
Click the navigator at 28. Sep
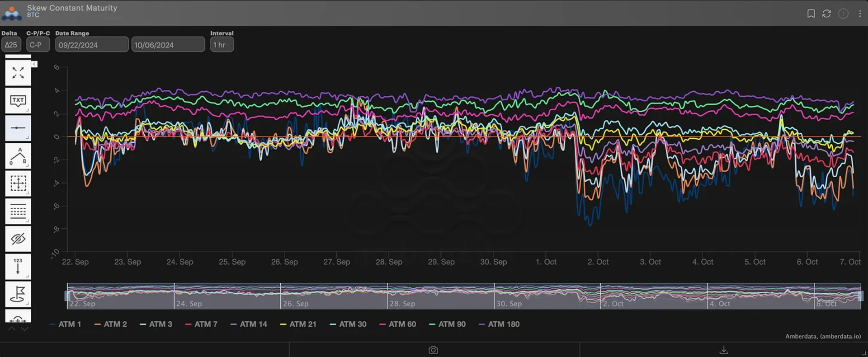[402, 304]
